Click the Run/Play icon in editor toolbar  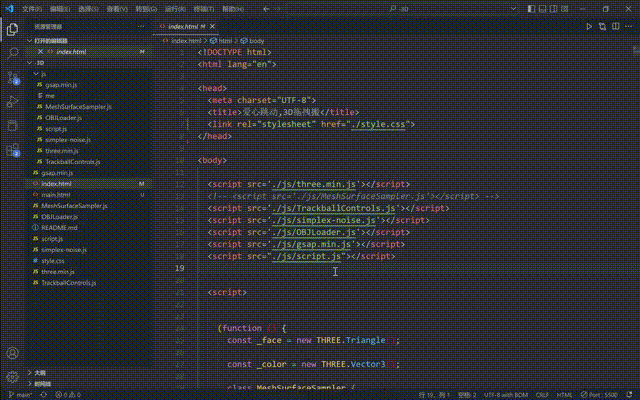click(589, 27)
